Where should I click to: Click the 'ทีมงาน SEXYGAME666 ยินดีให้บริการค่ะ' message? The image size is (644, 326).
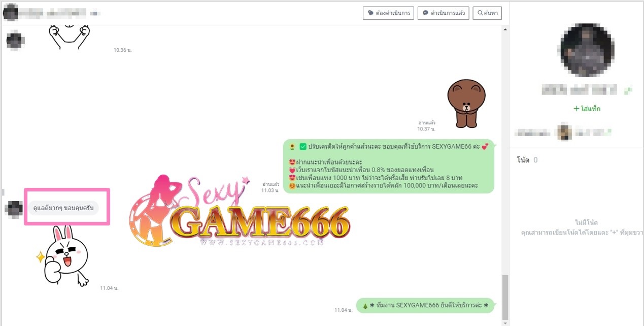[424, 306]
